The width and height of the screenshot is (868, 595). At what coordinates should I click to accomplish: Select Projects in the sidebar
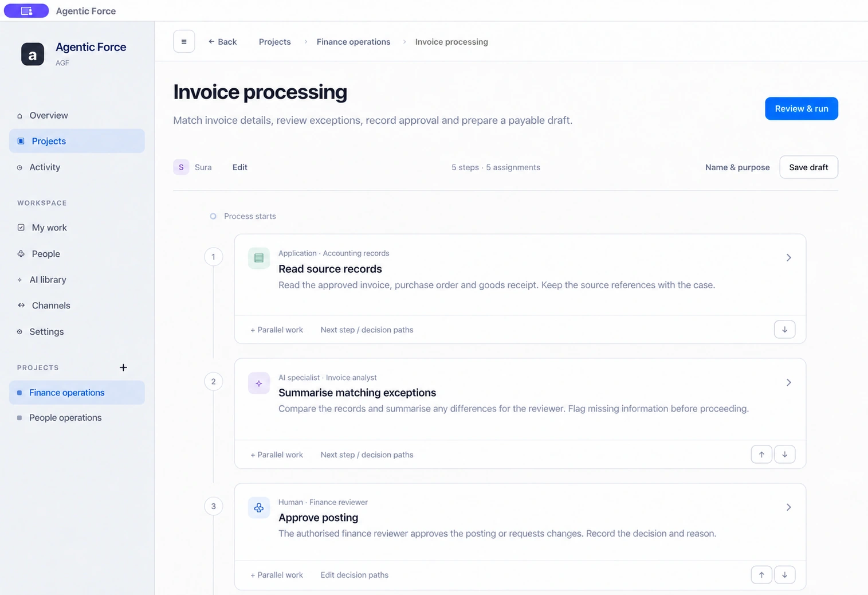(x=77, y=141)
